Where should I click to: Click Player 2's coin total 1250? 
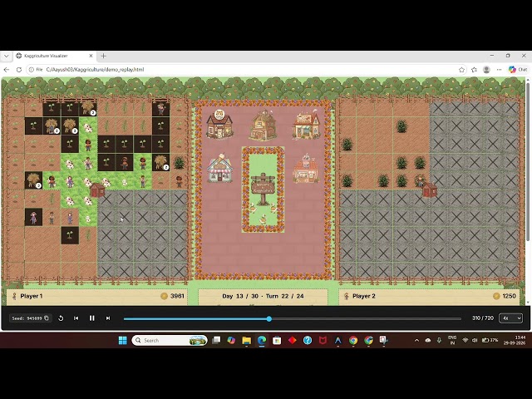pyautogui.click(x=509, y=296)
